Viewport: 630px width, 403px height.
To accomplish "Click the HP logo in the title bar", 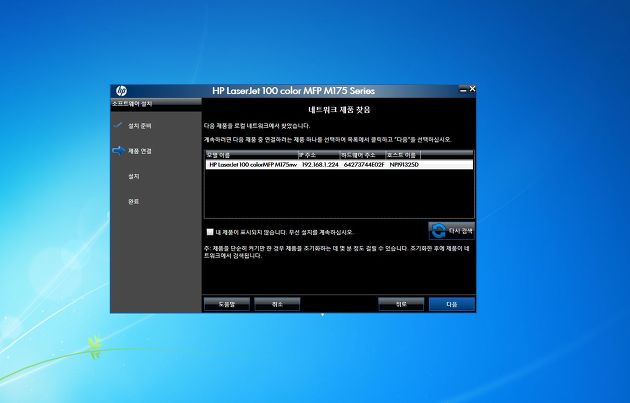I will [121, 91].
